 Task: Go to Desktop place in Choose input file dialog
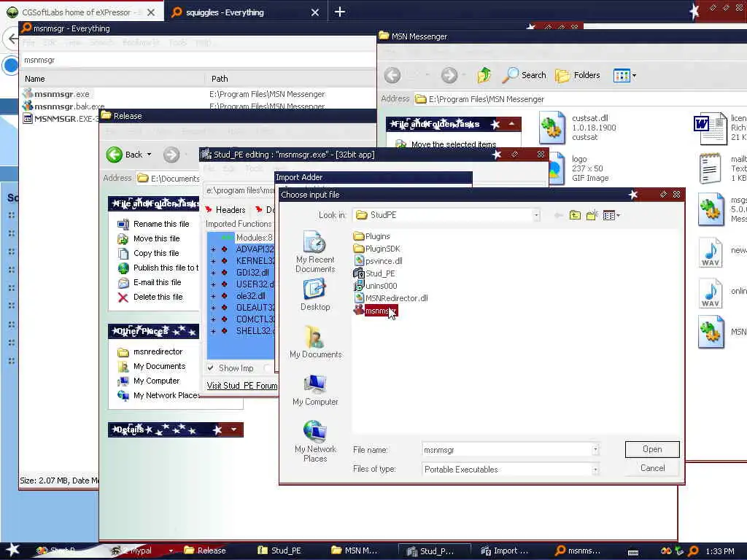(315, 295)
